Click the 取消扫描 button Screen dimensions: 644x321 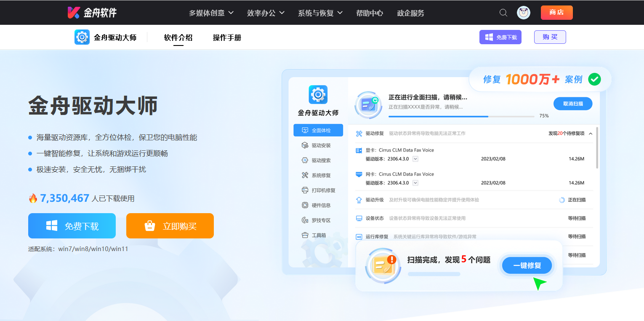click(573, 104)
